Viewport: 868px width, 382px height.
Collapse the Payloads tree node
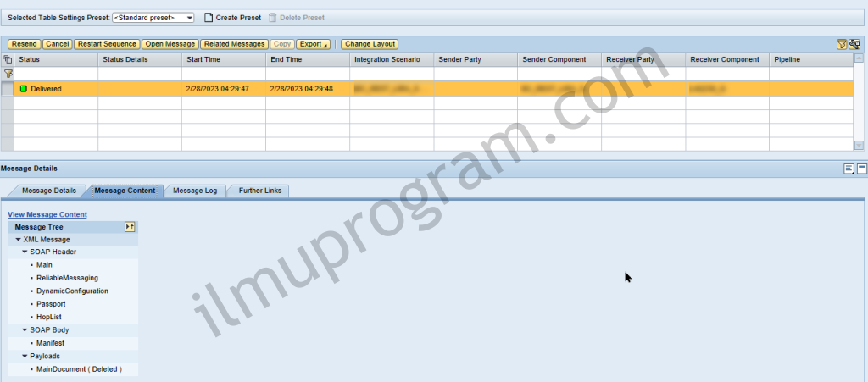(25, 357)
